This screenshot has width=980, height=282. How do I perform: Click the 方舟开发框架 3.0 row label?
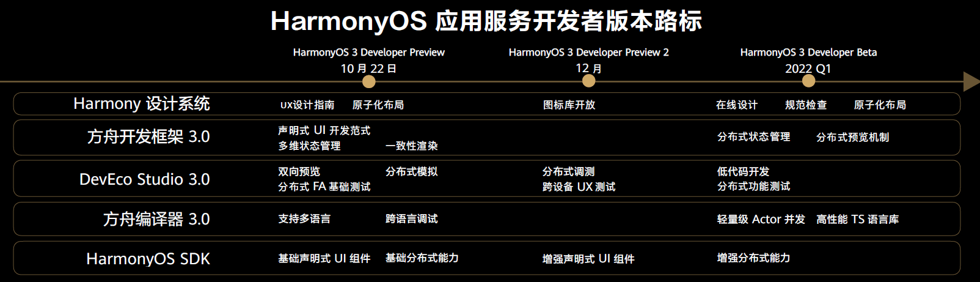(x=148, y=136)
